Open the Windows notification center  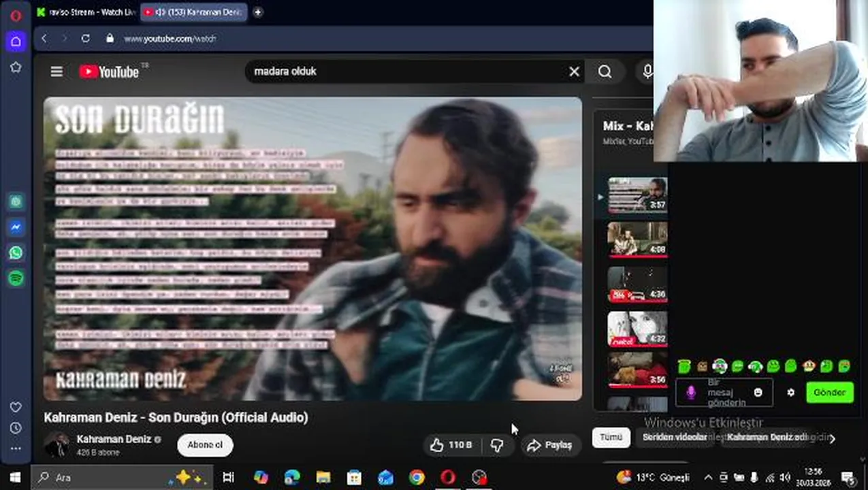[848, 477]
